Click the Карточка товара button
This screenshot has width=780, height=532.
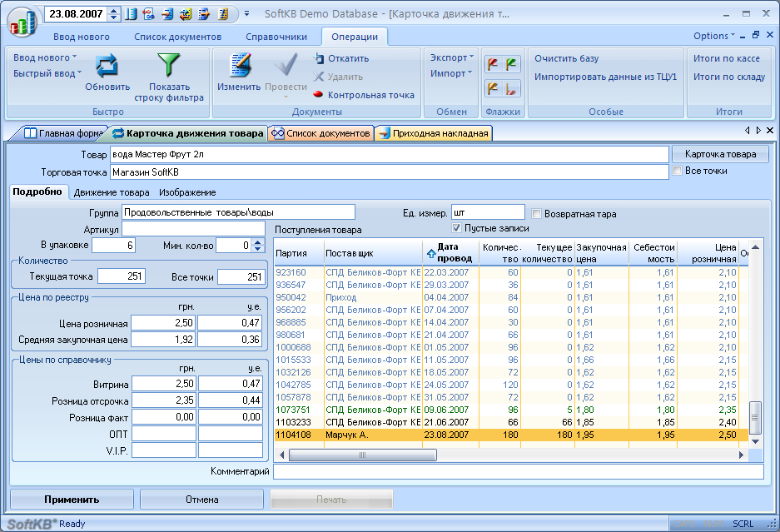[720, 154]
